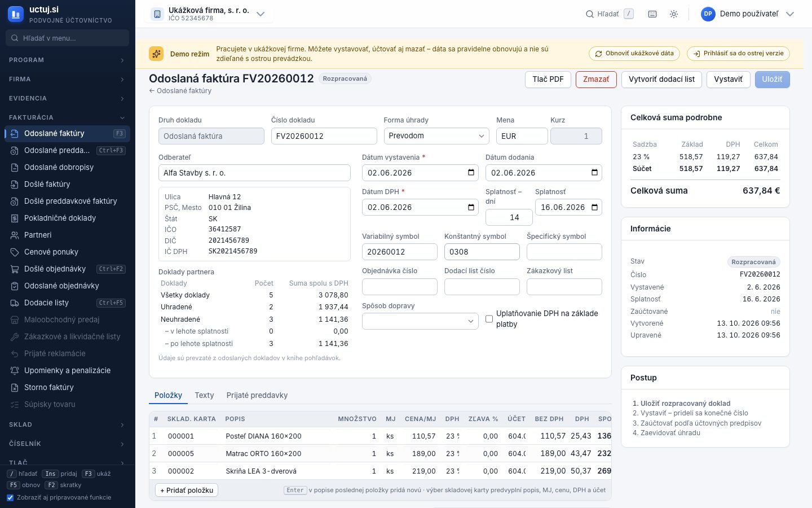Click the Tlač PDF button
The image size is (812, 508).
click(548, 80)
